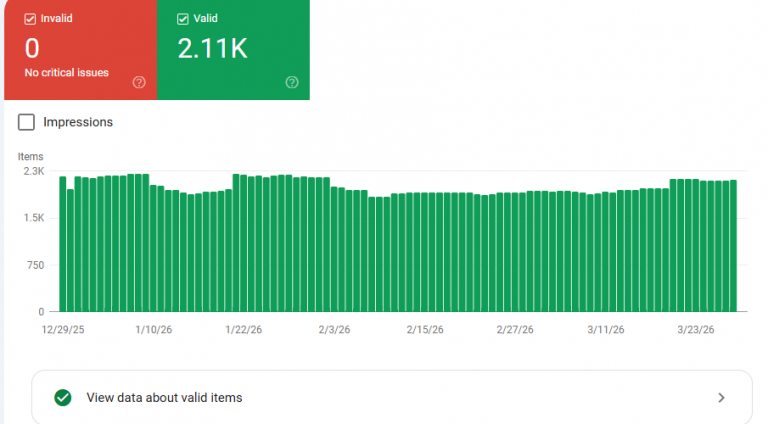Toggle the Invalid checkbox
The image size is (768, 424).
coord(30,19)
